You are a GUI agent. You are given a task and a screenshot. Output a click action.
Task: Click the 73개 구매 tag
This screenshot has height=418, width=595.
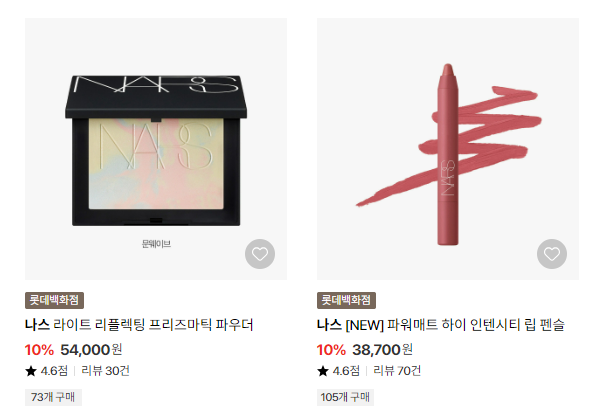point(54,397)
